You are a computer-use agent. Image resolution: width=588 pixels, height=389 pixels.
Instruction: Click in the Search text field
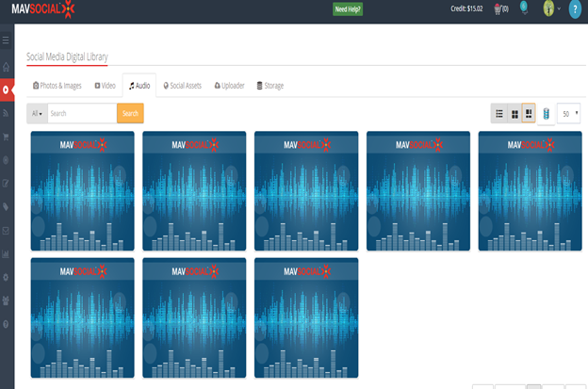82,113
